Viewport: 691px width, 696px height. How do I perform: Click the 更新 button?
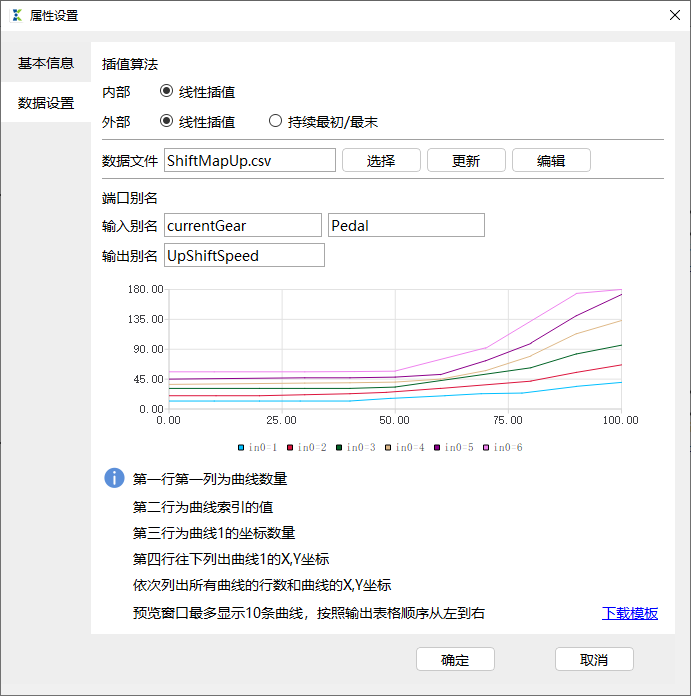(x=466, y=160)
